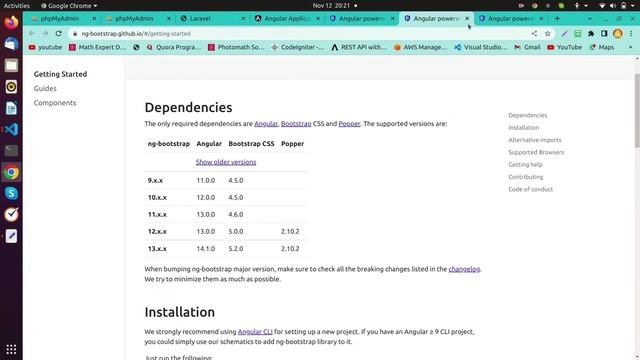
Task: Open the green face extension icon
Action: tap(578, 33)
